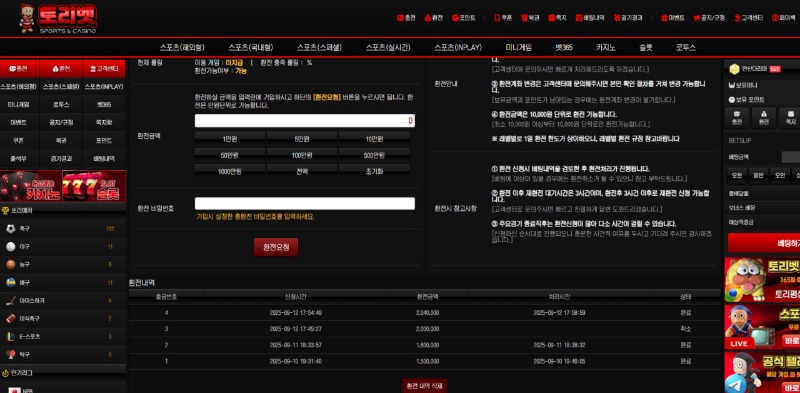Add 50만원 to withdrawal amount
Image resolution: width=800 pixels, height=393 pixels.
(x=230, y=155)
